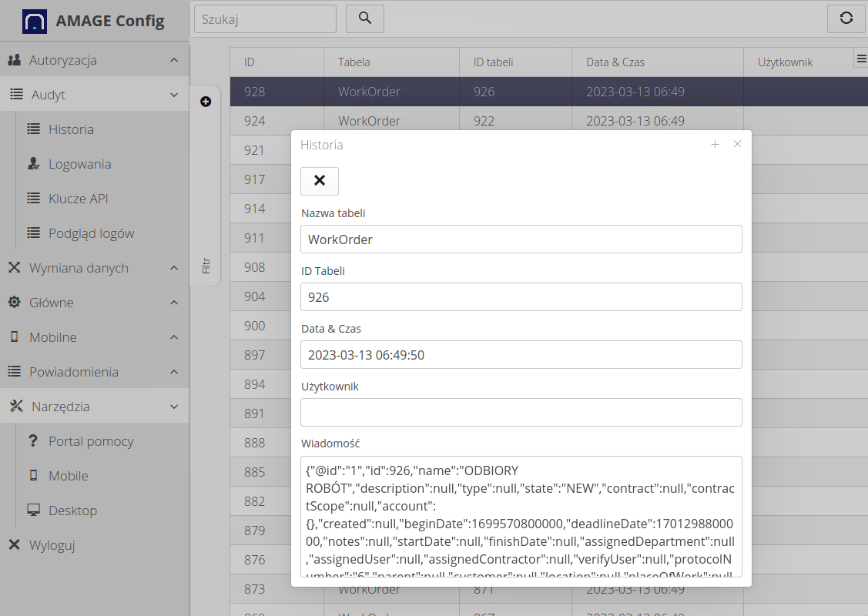Click the plus icon above Filtr
The image size is (868, 616).
tap(206, 102)
